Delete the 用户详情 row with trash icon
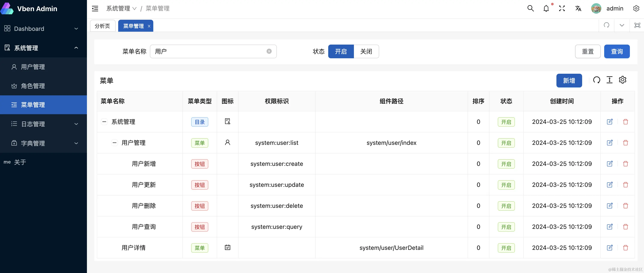This screenshot has height=273, width=644. tap(626, 248)
